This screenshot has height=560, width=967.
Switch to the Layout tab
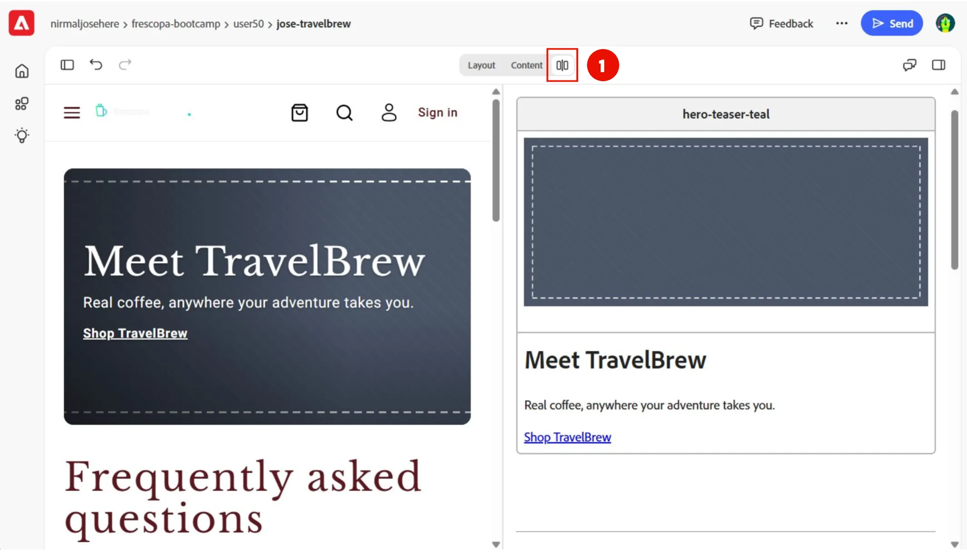pyautogui.click(x=481, y=65)
